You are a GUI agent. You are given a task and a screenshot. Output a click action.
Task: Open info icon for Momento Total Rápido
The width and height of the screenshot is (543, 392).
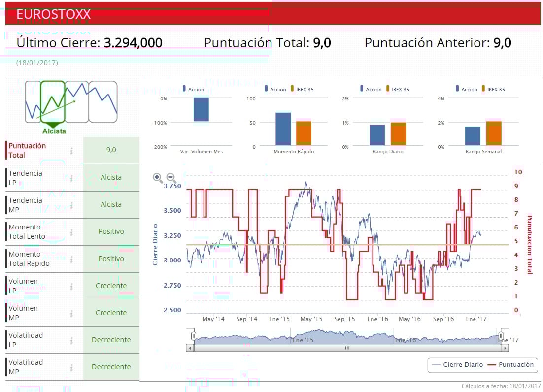tap(71, 259)
